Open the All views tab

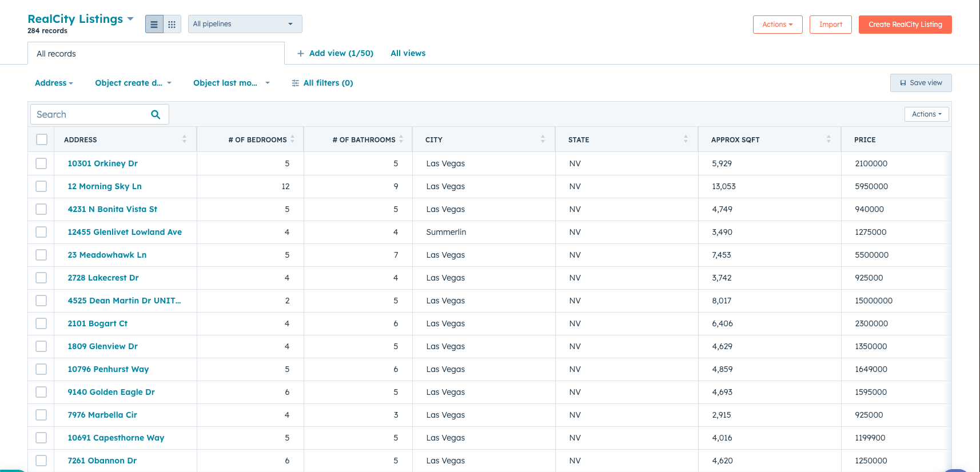coord(408,53)
